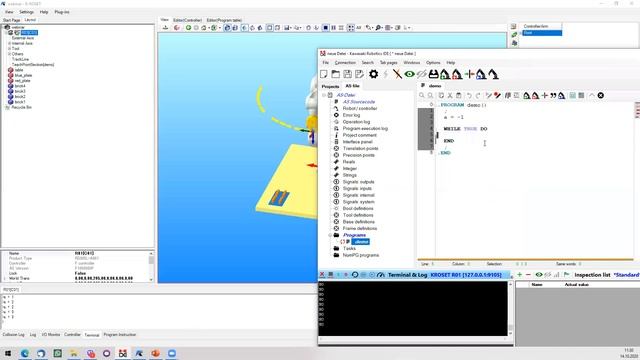
Task: Click the redo arrow in editor toolbar
Action: [478, 96]
